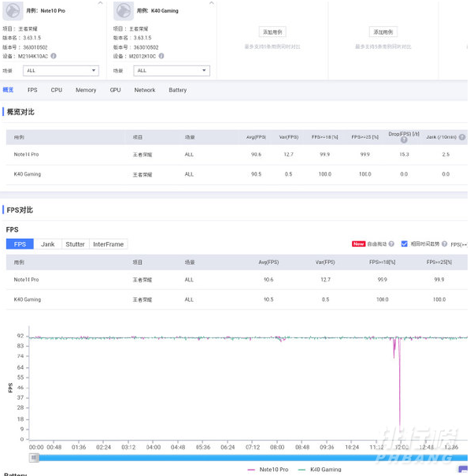This screenshot has width=470, height=476.
Task: Select the Jank chart sub-tab
Action: (47, 244)
